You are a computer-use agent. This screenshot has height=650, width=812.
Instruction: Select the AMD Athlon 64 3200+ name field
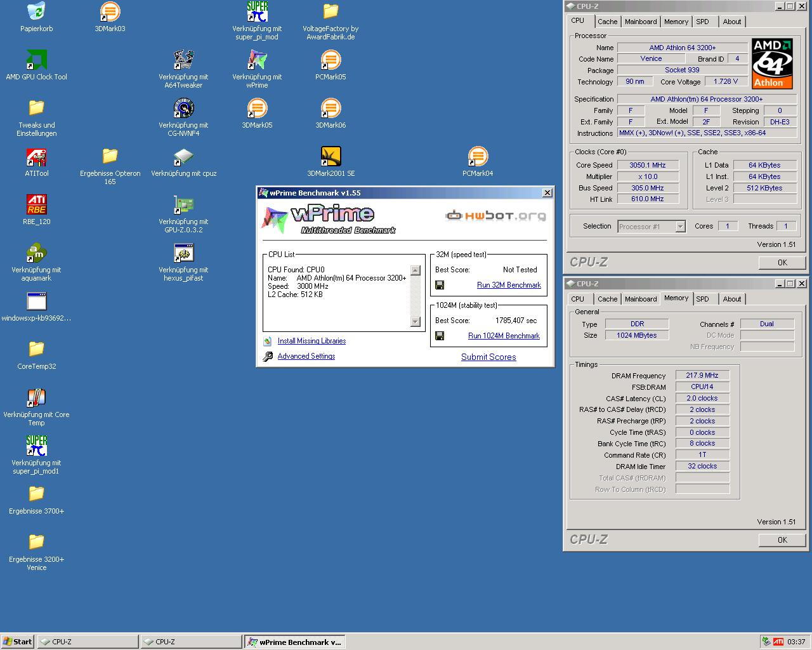[682, 48]
